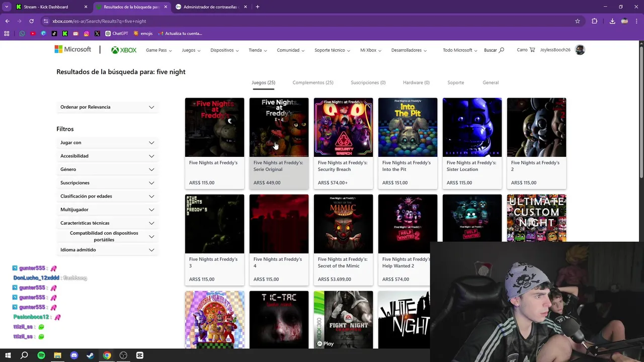Open Five Nights at Freddy's: Security Breach cover
644x362 pixels.
[343, 127]
